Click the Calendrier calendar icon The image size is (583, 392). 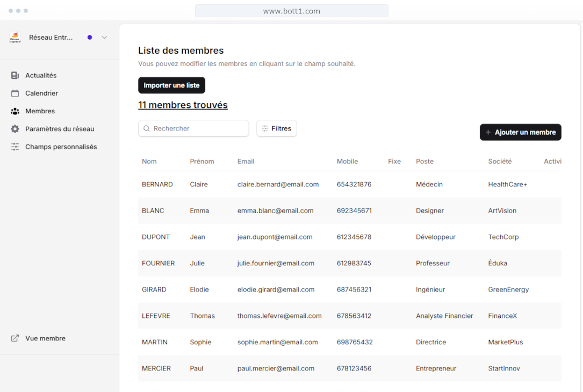[x=15, y=93]
